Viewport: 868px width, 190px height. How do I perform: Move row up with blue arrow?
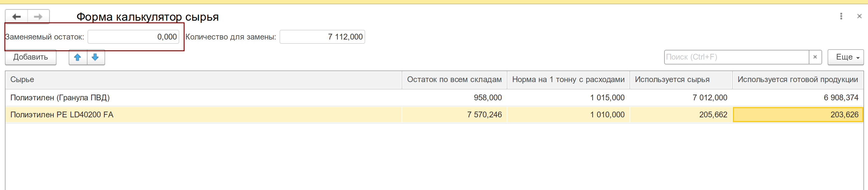point(78,57)
